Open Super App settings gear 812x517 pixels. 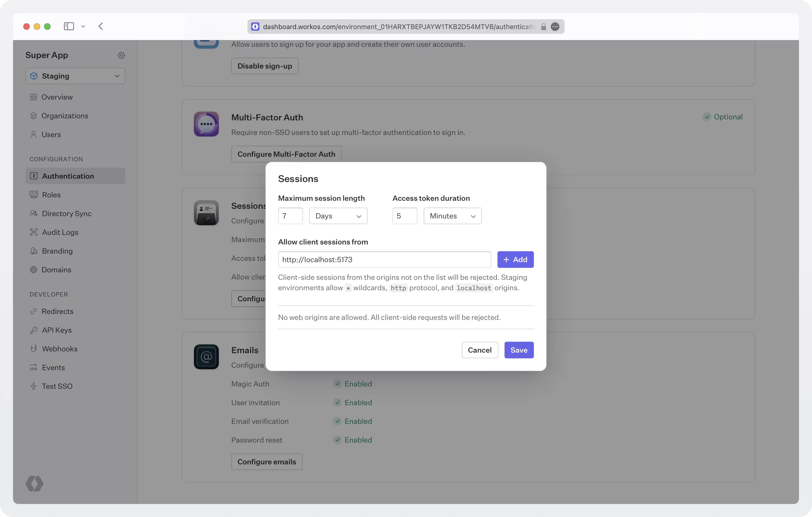pos(121,55)
